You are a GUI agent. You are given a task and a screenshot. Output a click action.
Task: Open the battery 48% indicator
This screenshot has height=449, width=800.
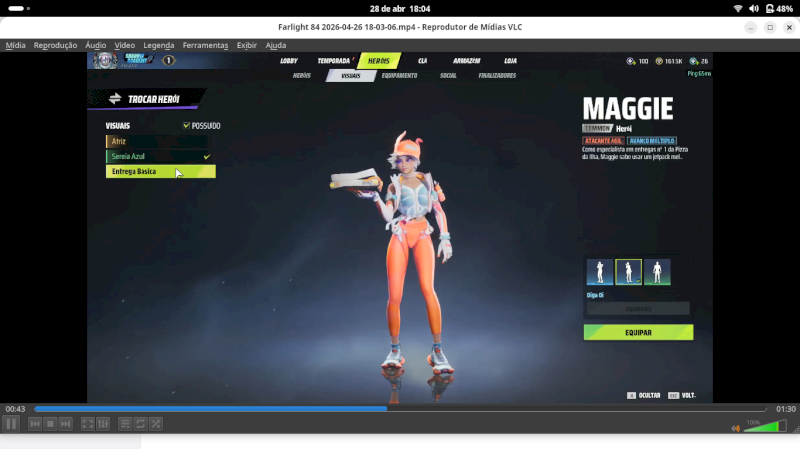tap(779, 9)
